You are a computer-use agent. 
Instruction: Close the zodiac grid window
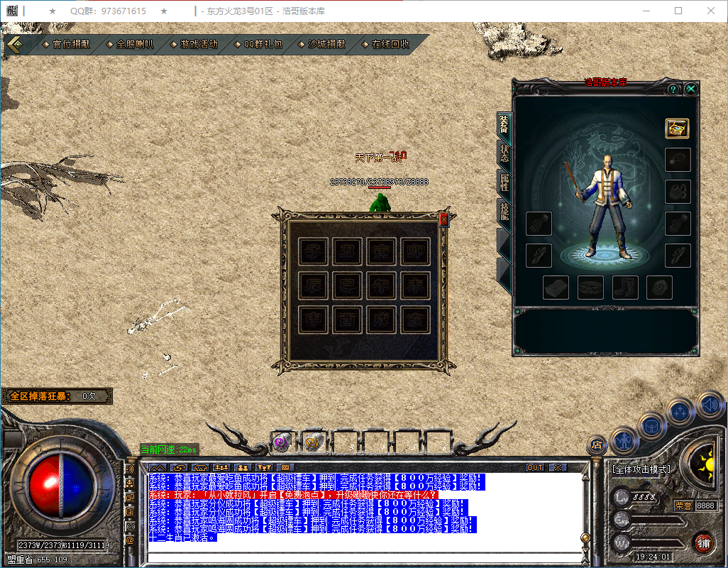(443, 219)
